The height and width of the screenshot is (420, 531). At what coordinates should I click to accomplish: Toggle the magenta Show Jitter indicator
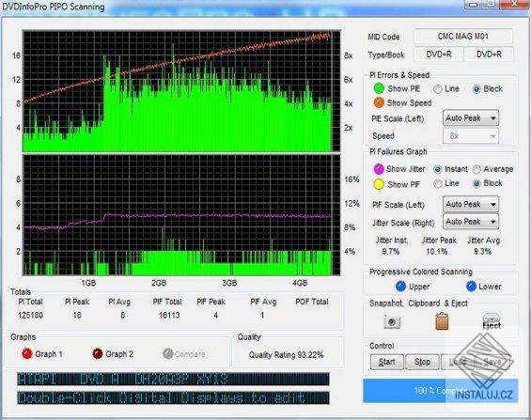point(379,169)
